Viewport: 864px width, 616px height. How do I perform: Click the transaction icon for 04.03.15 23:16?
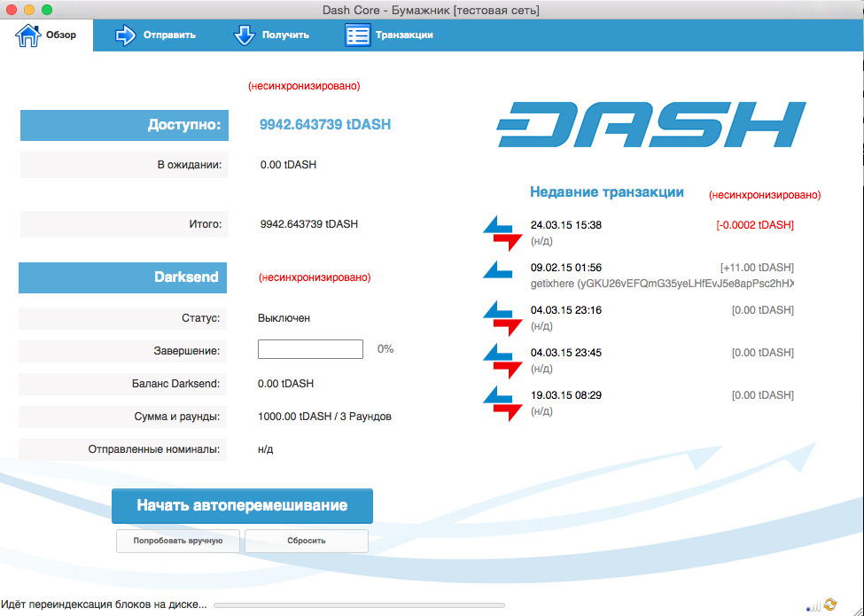[502, 318]
